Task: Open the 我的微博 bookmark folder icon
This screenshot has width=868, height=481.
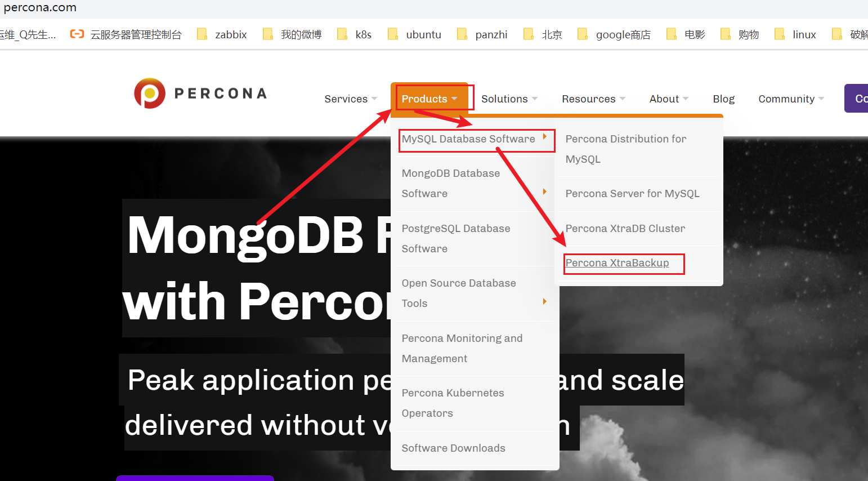Action: coord(268,34)
